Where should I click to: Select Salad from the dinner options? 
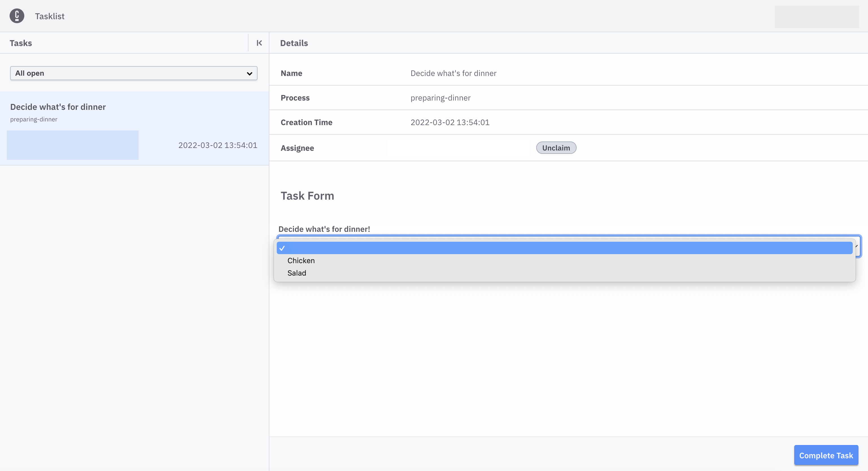pos(296,273)
